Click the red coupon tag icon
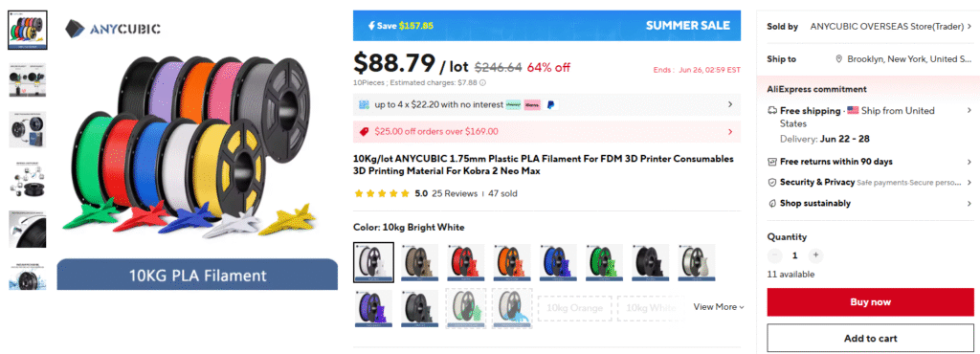 point(364,132)
